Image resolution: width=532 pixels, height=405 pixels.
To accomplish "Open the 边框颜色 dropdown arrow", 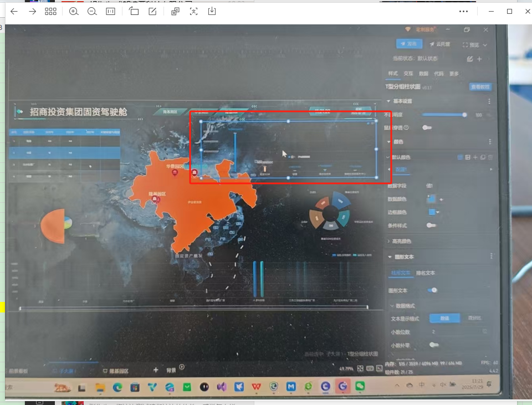I will tap(438, 212).
